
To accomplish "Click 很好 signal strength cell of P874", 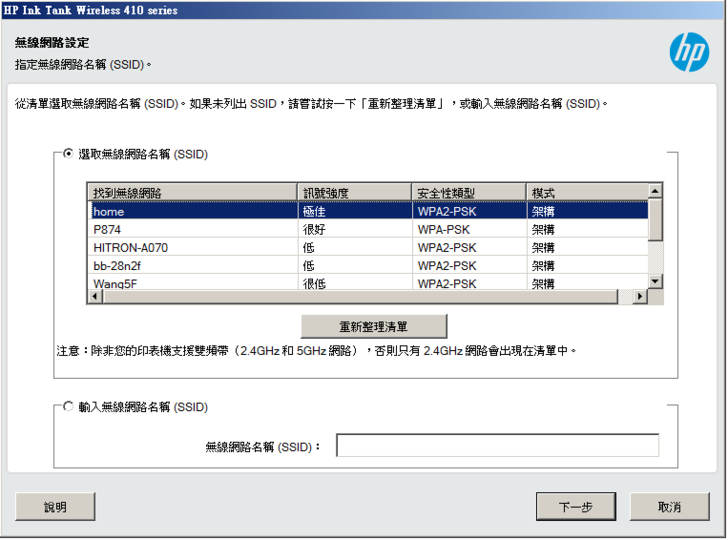I will 354,229.
